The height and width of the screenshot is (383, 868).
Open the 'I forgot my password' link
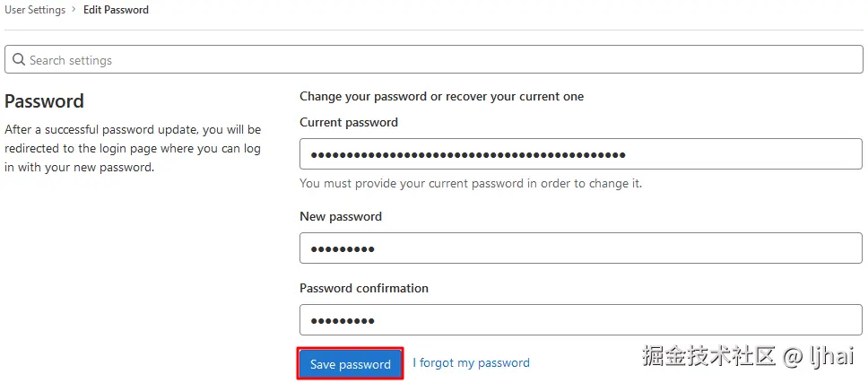(471, 363)
